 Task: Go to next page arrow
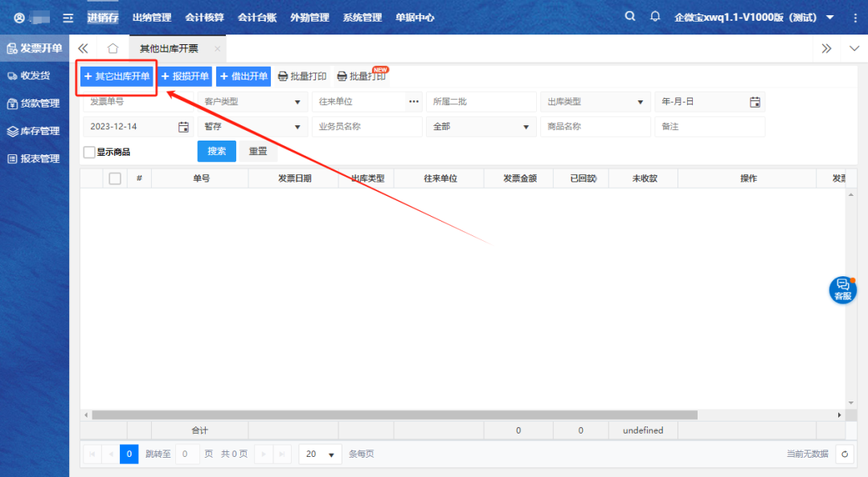pos(264,455)
